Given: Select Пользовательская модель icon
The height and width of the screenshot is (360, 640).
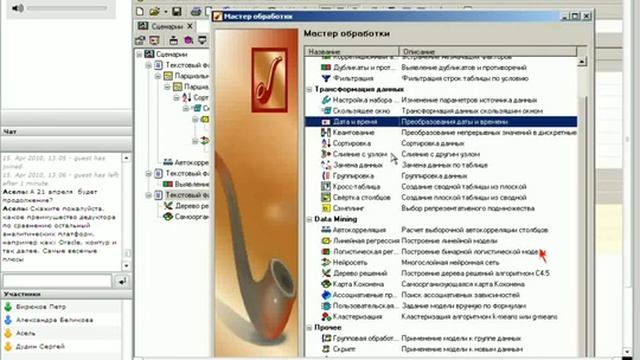Looking at the screenshot, I should click(x=326, y=305).
